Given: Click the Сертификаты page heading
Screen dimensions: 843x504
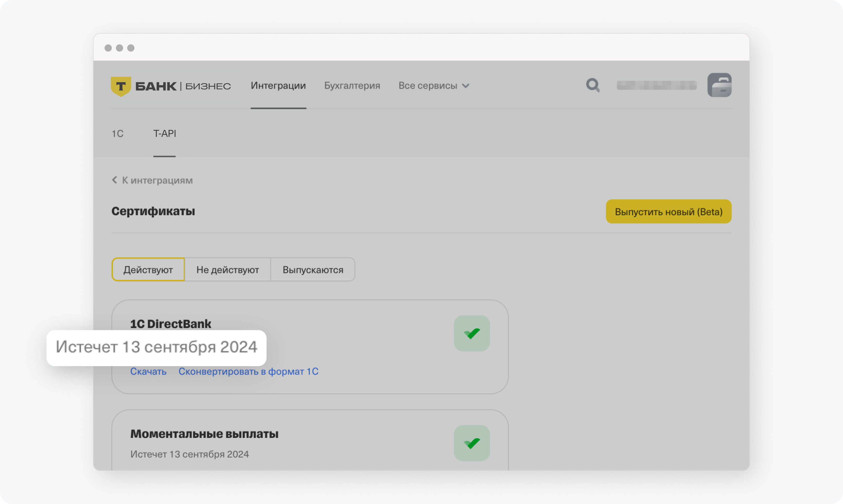Looking at the screenshot, I should 153,211.
